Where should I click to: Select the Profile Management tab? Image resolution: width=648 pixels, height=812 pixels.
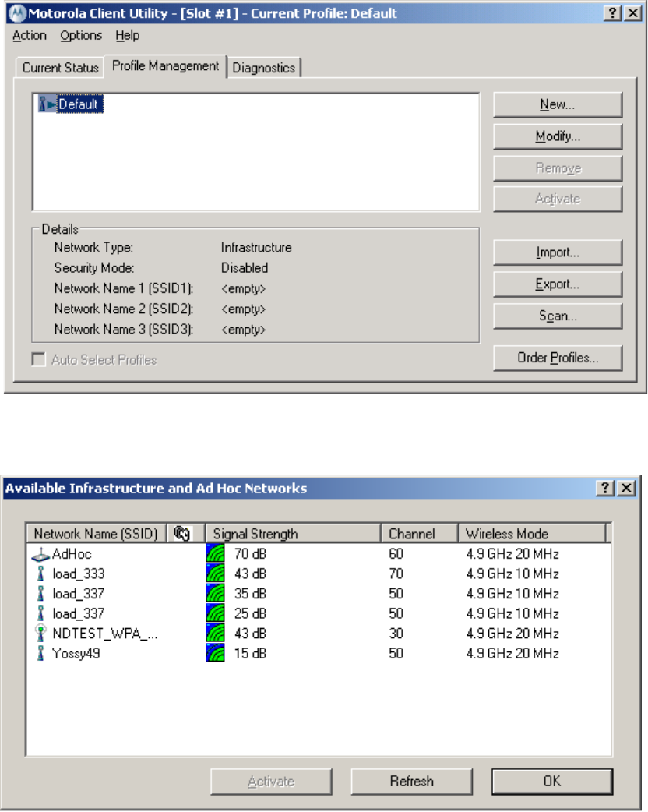tap(166, 65)
